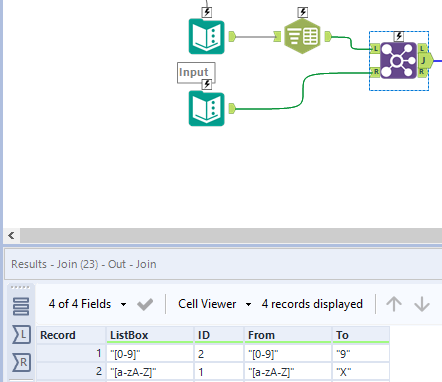This screenshot has height=382, width=442.
Task: Select the upper Text Input tool
Action: [x=206, y=36]
